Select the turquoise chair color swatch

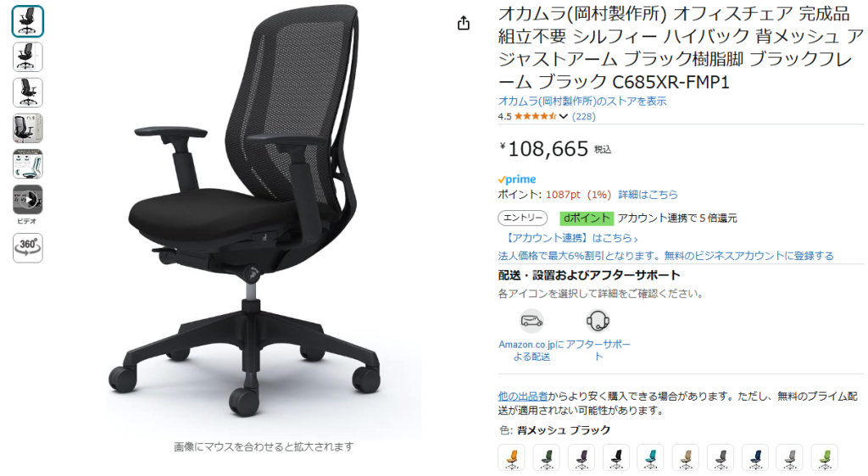(x=650, y=457)
